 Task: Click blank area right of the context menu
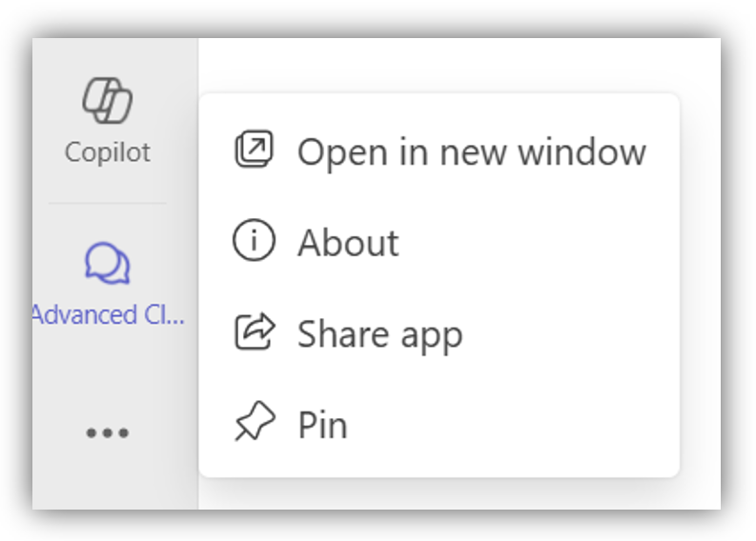pyautogui.click(x=701, y=286)
